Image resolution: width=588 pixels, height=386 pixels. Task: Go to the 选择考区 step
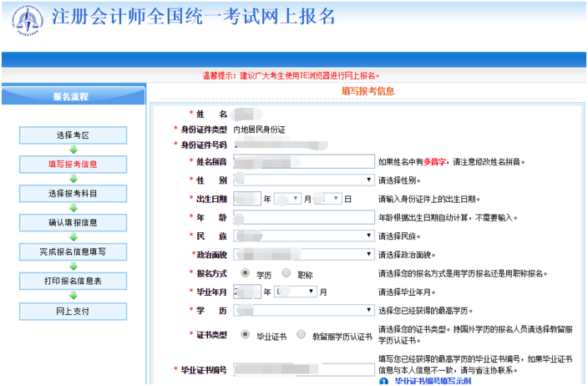point(73,135)
